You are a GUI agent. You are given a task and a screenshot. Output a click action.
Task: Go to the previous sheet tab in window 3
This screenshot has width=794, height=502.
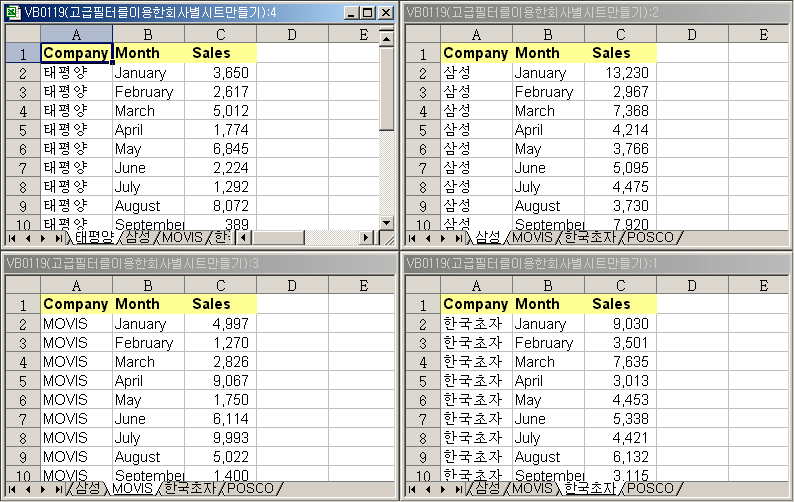click(28, 489)
